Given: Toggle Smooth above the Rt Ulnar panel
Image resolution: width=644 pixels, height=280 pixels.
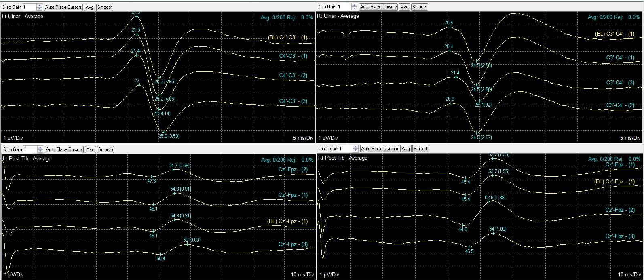Looking at the screenshot, I should [419, 7].
